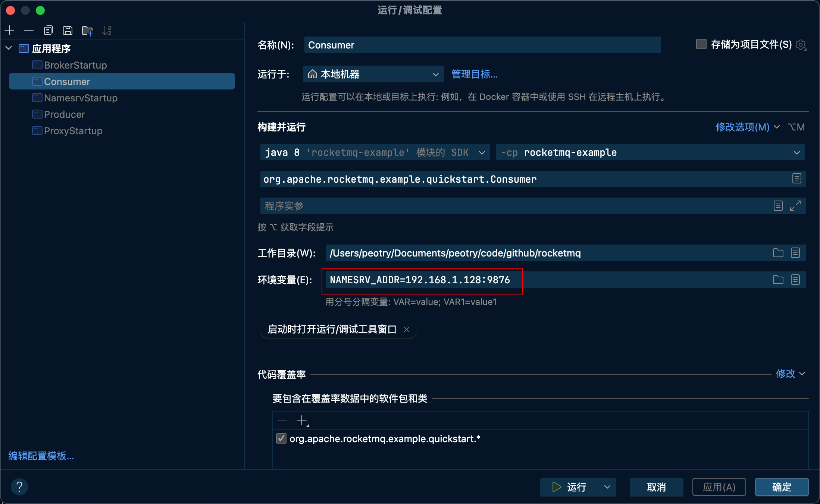Image resolution: width=820 pixels, height=504 pixels.
Task: Open the 运行于 本地机器 dropdown
Action: pyautogui.click(x=373, y=74)
